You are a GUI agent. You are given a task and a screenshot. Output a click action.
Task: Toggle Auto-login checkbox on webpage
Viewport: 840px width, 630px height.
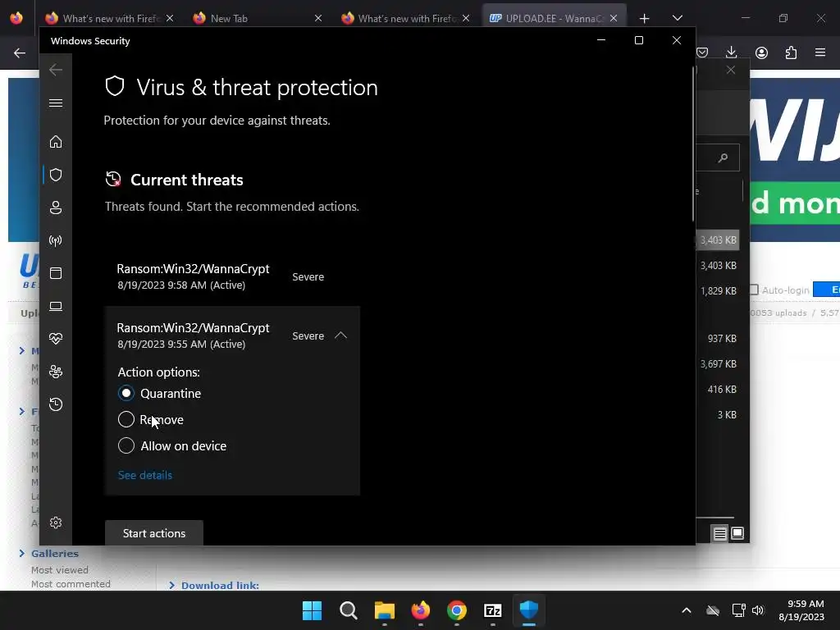pos(754,290)
